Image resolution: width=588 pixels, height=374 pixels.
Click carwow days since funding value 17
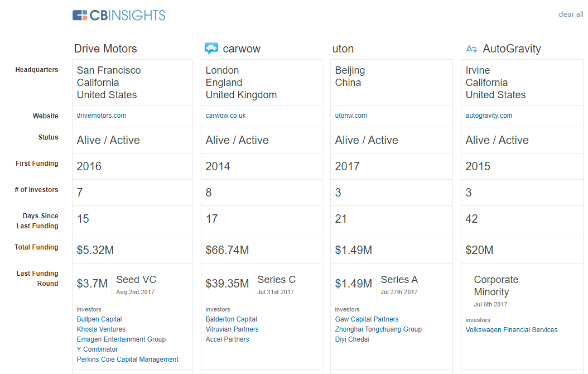click(x=211, y=219)
